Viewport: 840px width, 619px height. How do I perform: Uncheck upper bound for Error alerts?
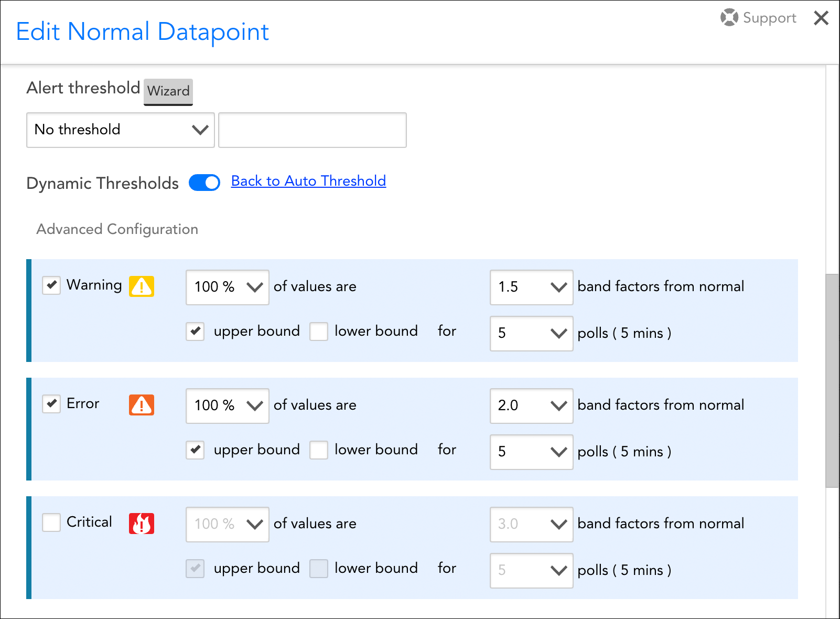pos(195,450)
